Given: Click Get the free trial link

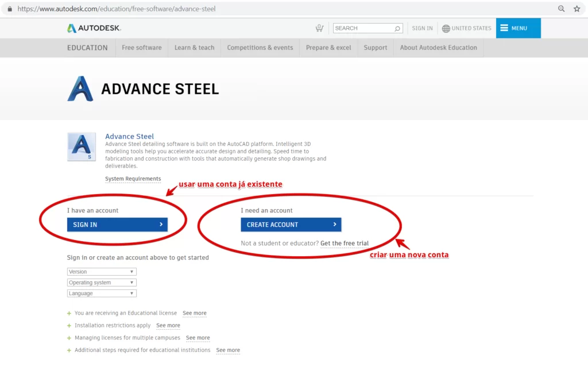Looking at the screenshot, I should 345,244.
